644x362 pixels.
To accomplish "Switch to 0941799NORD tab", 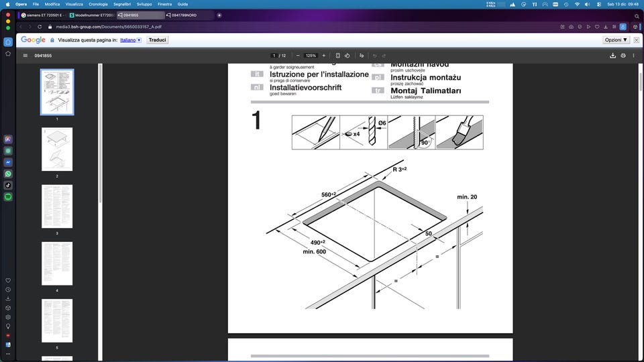I will [x=188, y=15].
